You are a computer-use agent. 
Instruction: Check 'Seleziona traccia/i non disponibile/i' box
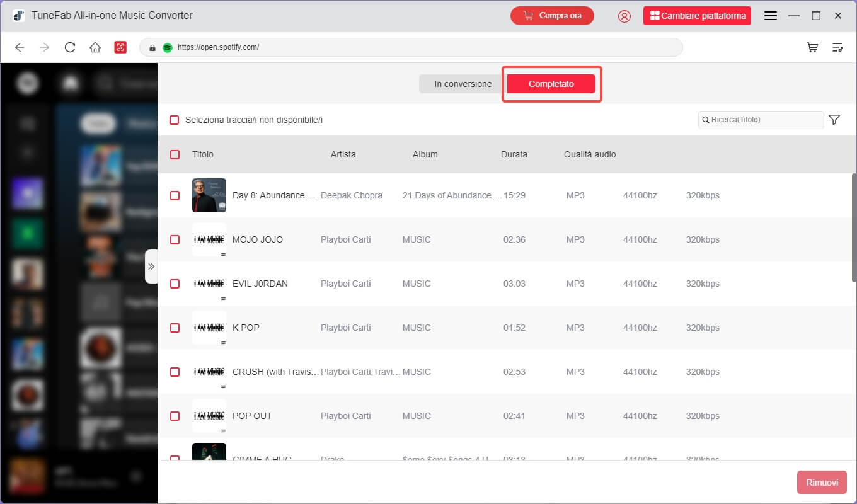pyautogui.click(x=175, y=120)
